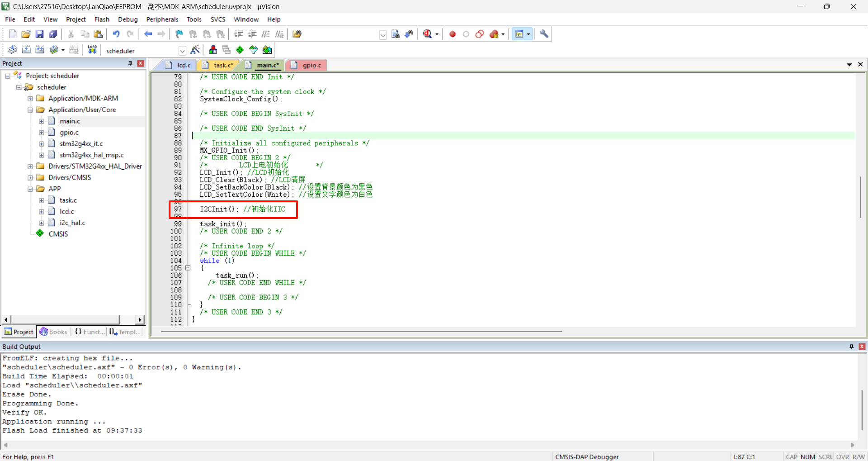Select i2c_hal.c in the project tree
The height and width of the screenshot is (461, 868).
tap(72, 223)
